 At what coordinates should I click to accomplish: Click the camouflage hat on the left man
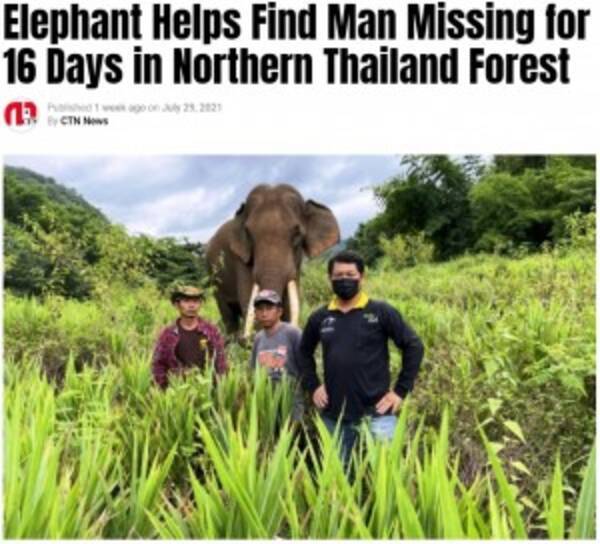coord(187,293)
